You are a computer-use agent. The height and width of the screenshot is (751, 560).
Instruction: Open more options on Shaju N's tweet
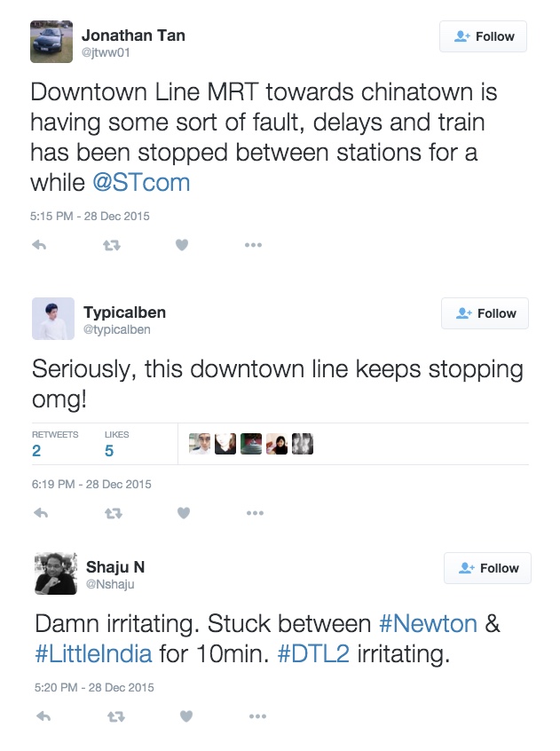click(x=257, y=715)
